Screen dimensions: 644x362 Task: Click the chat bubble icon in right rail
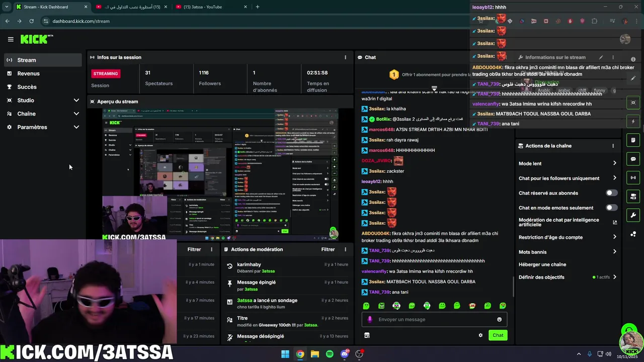tap(633, 159)
